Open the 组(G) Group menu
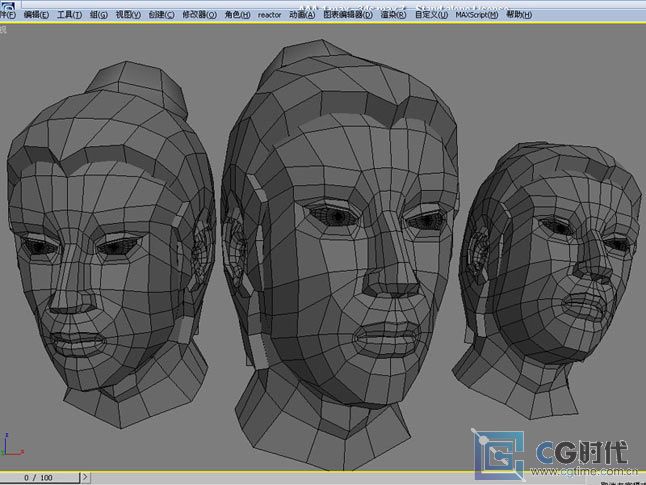The image size is (646, 485). pyautogui.click(x=98, y=15)
